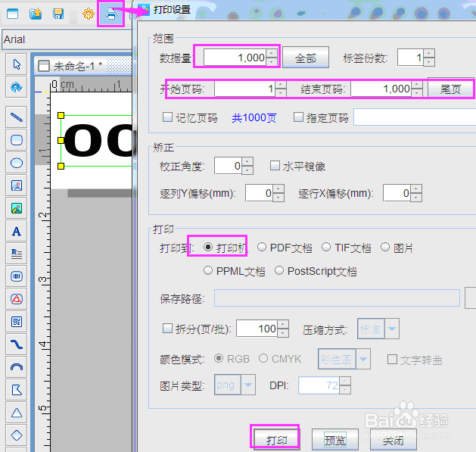Increase the 数据量 spinner value
Viewport: 476px width, 452px height.
click(272, 54)
